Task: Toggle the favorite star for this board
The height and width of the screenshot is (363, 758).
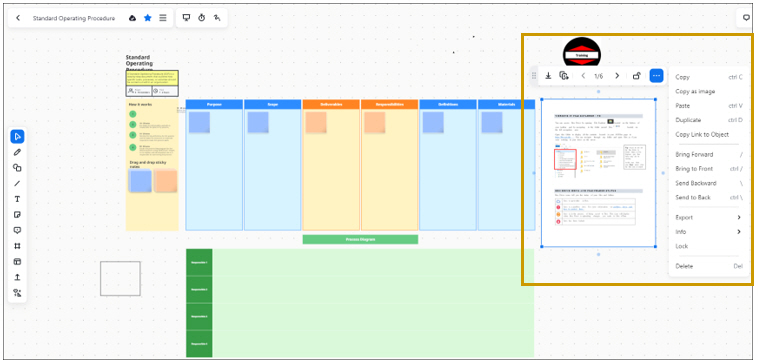Action: pyautogui.click(x=148, y=18)
